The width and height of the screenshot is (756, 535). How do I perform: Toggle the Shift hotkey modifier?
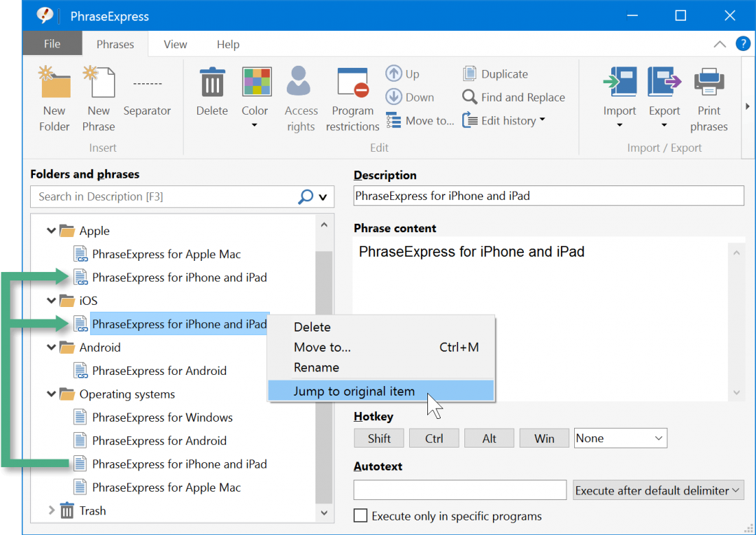coord(379,438)
